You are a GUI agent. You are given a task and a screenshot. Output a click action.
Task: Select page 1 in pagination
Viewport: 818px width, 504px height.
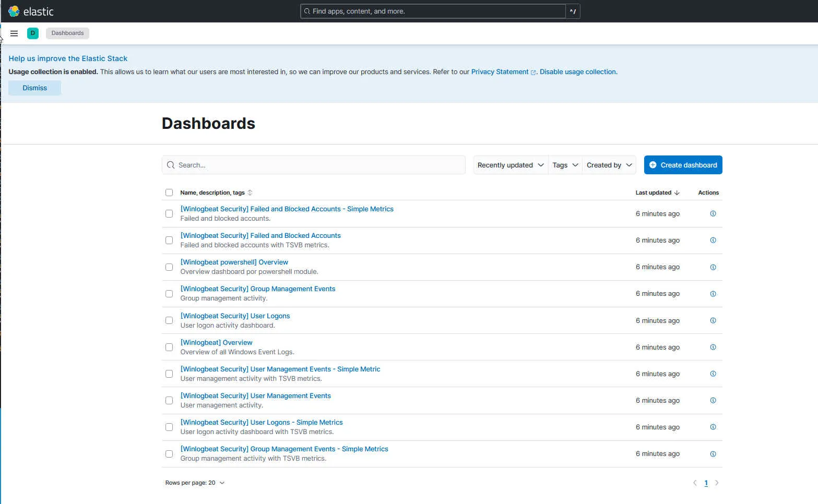706,483
